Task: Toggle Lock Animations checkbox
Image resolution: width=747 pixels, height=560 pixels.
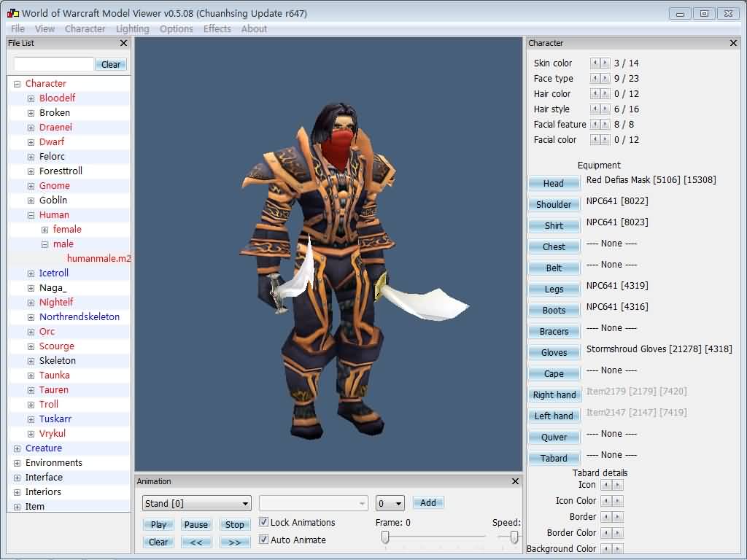Action: pyautogui.click(x=263, y=522)
